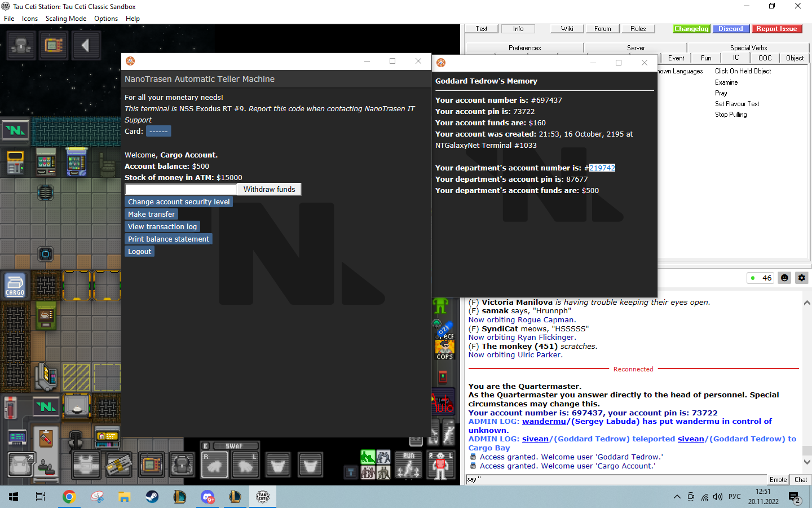Switch to the Object tab

pos(795,58)
